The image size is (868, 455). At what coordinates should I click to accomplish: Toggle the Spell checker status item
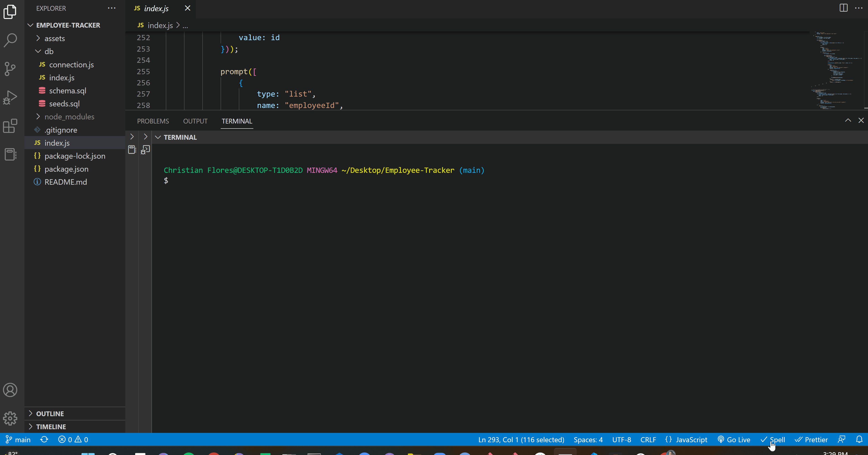tap(773, 439)
